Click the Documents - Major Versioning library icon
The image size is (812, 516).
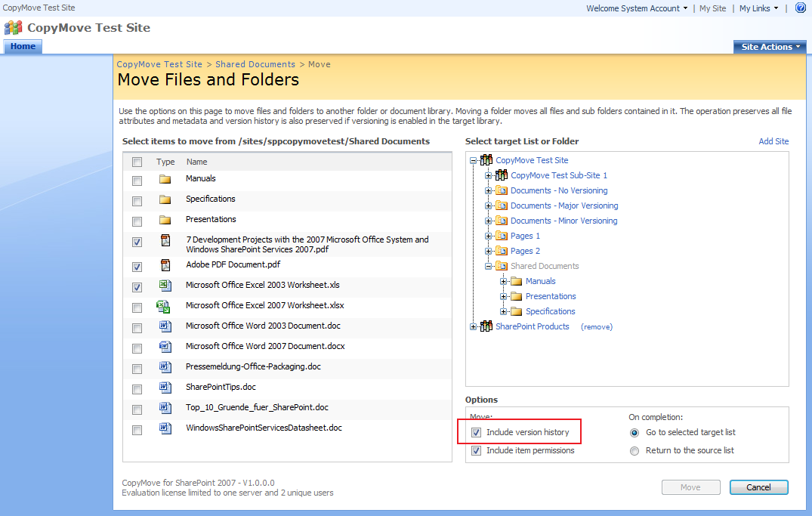tap(502, 205)
